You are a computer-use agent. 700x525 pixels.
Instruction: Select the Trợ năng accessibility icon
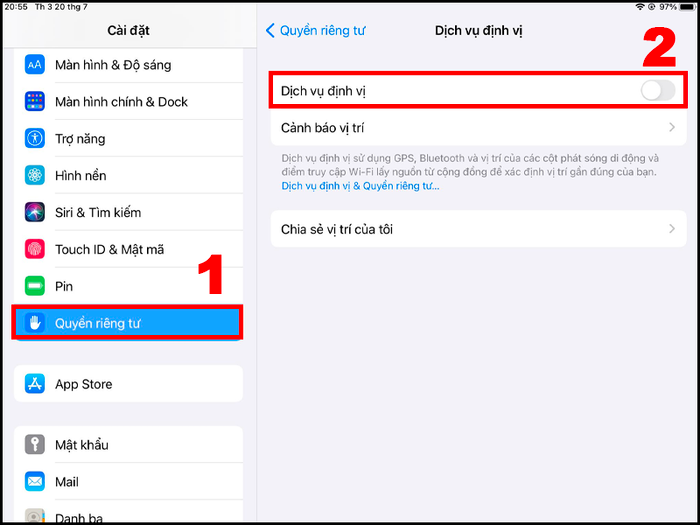tap(35, 138)
